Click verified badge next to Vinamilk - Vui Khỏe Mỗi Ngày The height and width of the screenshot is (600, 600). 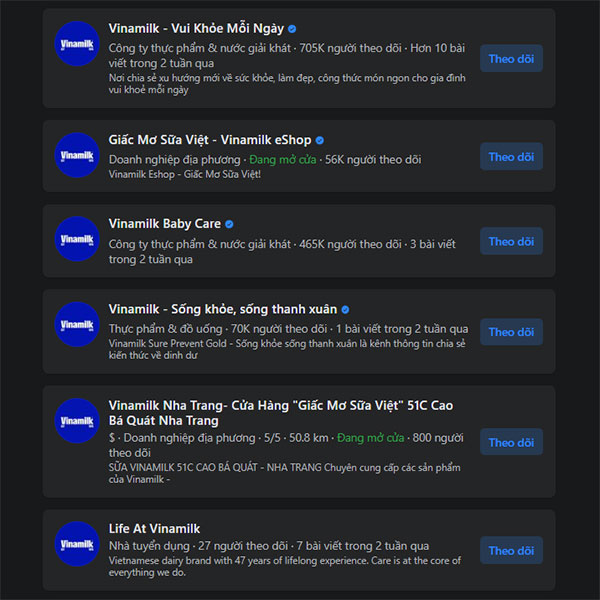pyautogui.click(x=292, y=29)
